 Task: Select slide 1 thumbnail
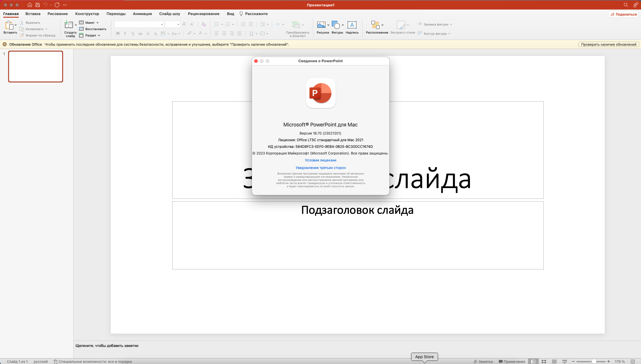pyautogui.click(x=36, y=67)
